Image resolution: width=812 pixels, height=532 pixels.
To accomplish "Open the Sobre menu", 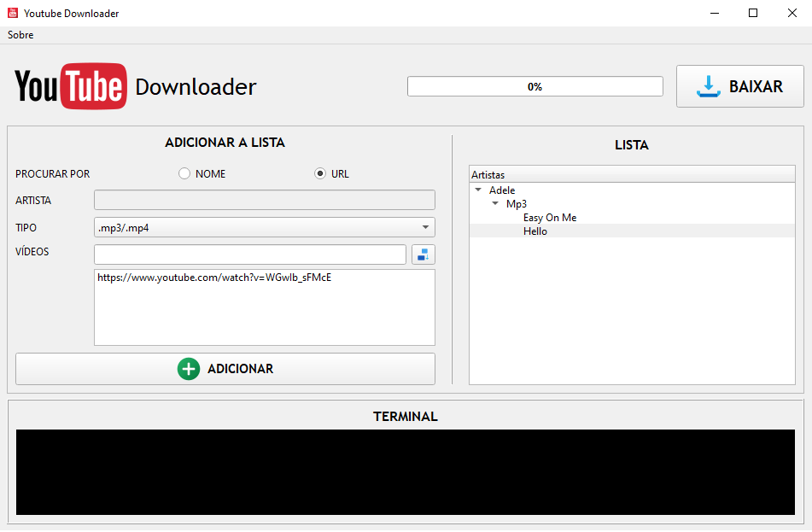I will (20, 35).
